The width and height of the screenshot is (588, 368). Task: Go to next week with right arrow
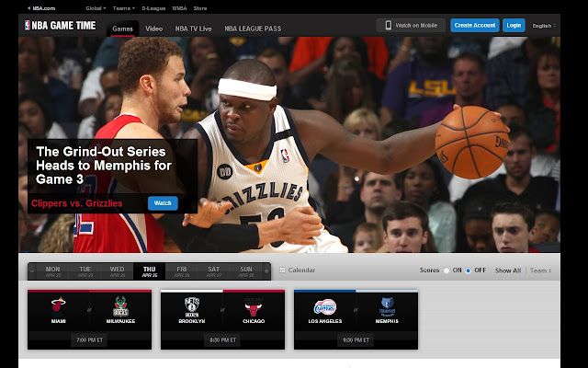point(266,270)
